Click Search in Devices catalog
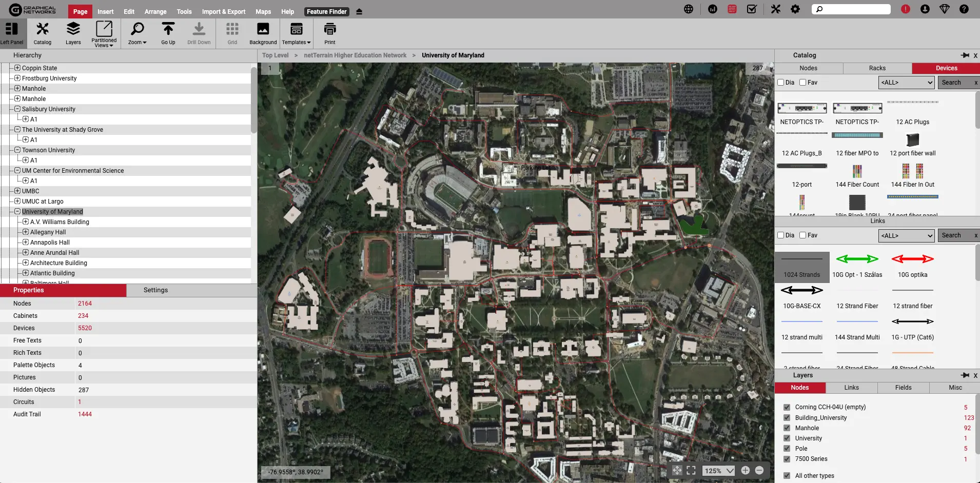The height and width of the screenshot is (483, 980). pos(952,83)
